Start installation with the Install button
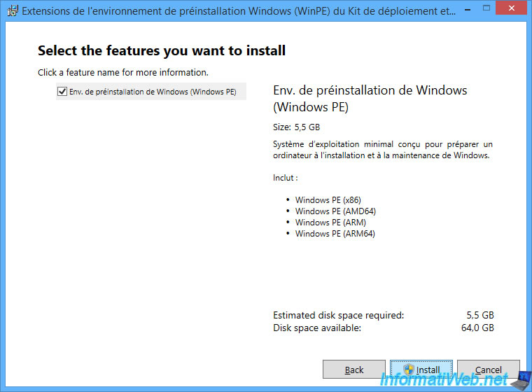This screenshot has width=532, height=392. 421,370
